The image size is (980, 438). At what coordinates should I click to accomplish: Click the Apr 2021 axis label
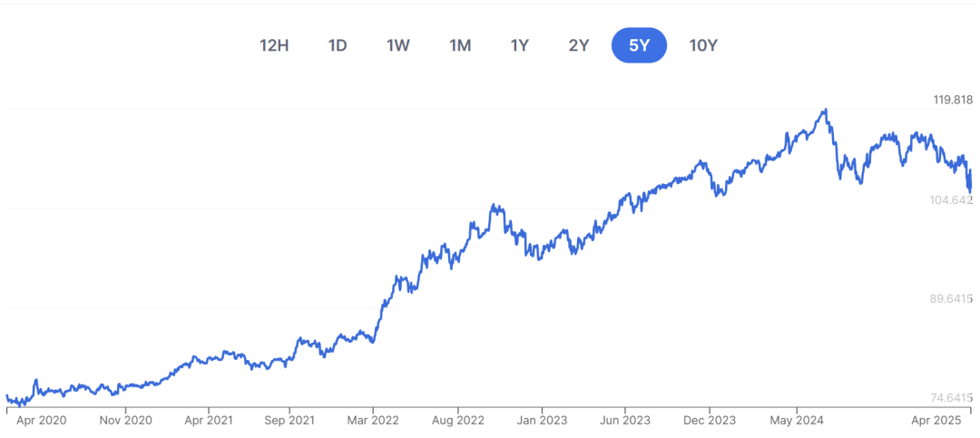[207, 421]
